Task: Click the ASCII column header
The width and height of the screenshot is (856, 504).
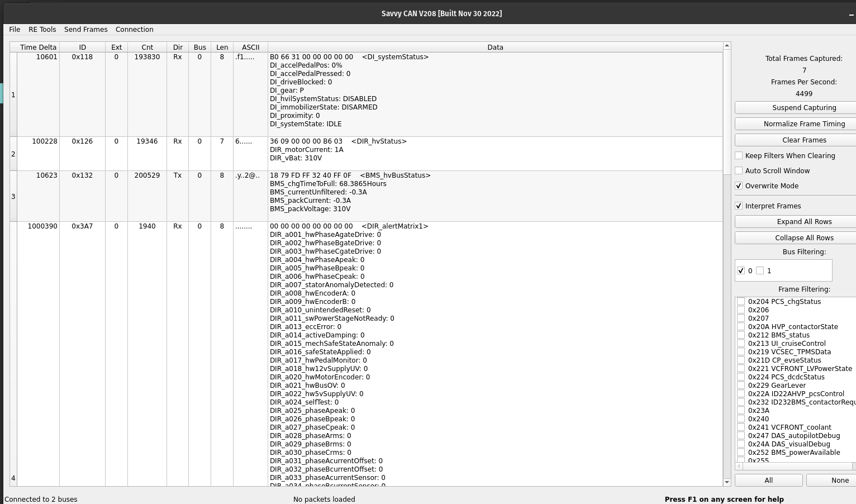Action: click(250, 47)
